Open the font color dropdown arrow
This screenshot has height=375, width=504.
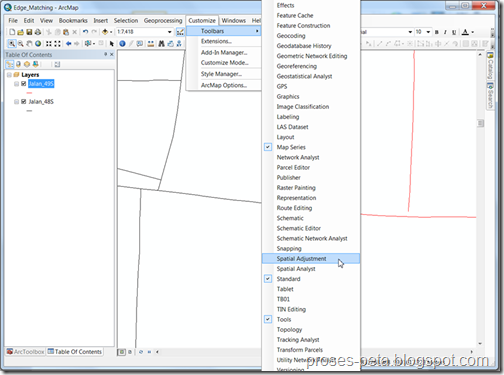point(472,32)
